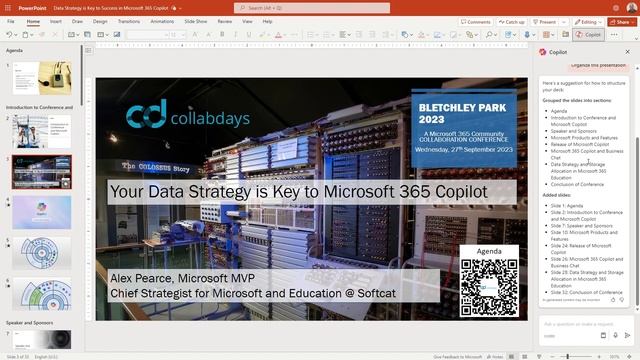Open Copilot from the ribbon
The image size is (640, 360).
588,35
